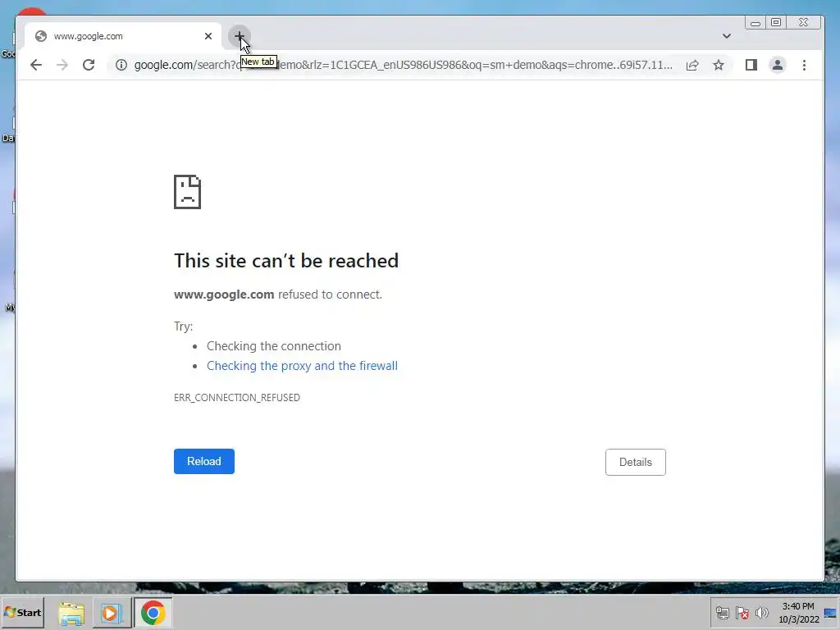Click the sad page error icon
The width and height of the screenshot is (840, 630).
click(188, 192)
